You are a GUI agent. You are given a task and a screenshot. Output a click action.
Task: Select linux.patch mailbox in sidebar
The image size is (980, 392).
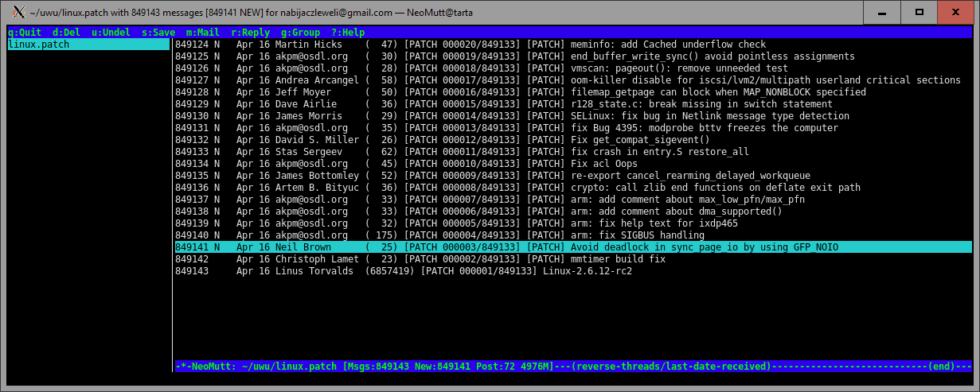[x=39, y=45]
